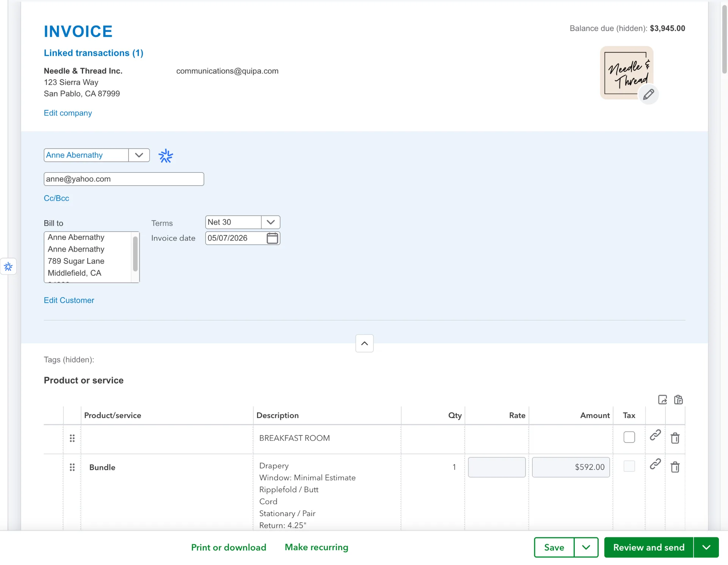728x565 pixels.
Task: Open the Anne Abernathy customer dropdown
Action: point(139,155)
